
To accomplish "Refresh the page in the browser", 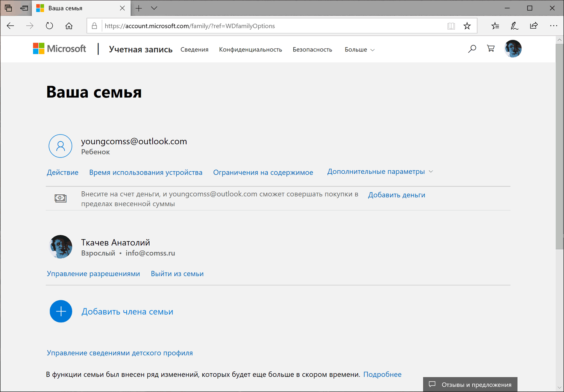I will coord(49,26).
